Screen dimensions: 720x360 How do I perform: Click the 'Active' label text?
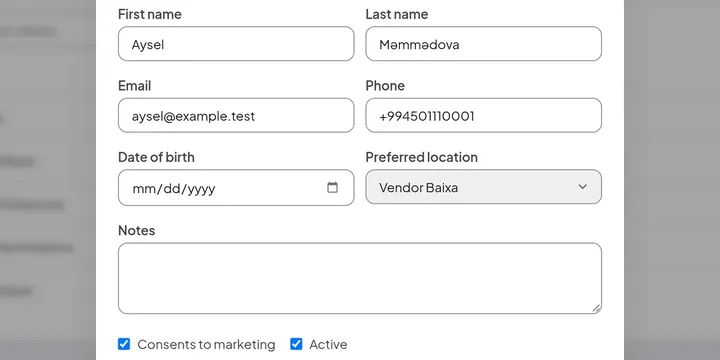328,344
